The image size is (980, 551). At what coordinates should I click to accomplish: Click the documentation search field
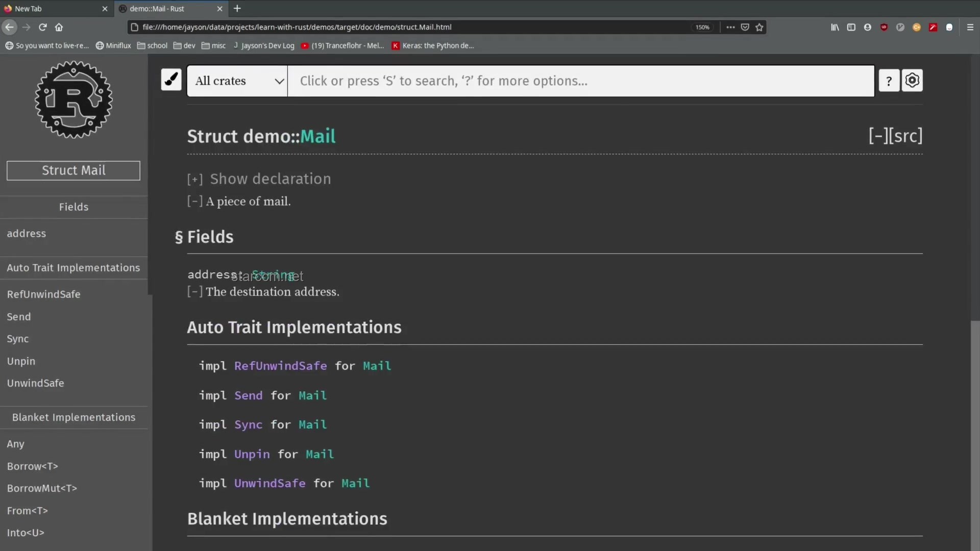click(x=581, y=81)
